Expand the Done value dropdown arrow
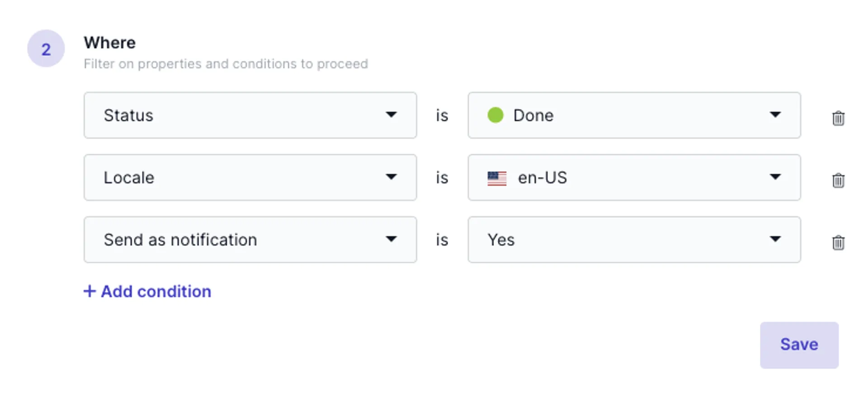Screen dimensions: 868x398 (775, 115)
